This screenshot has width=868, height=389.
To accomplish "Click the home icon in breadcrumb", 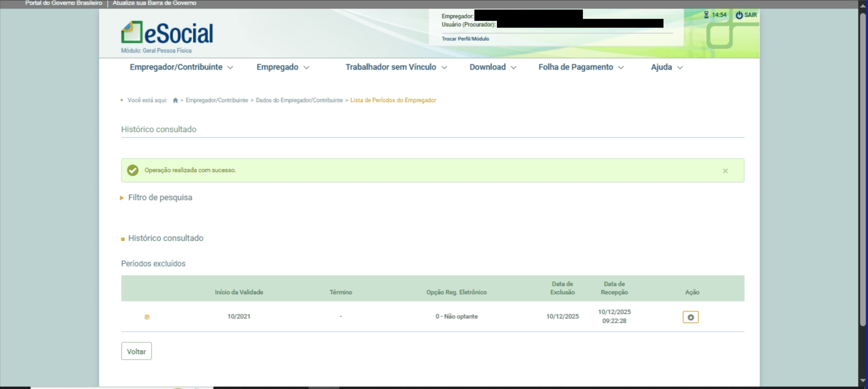I will coord(175,100).
